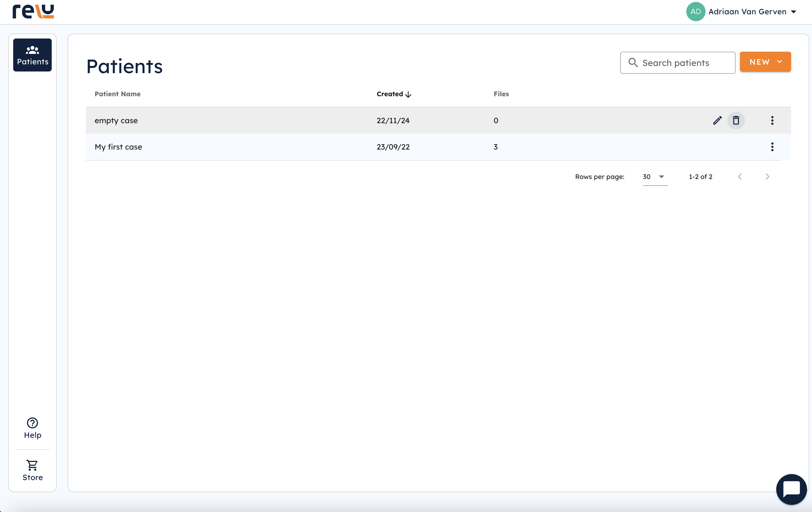Viewport: 812px width, 512px height.
Task: Go to the Store in sidebar
Action: pos(32,470)
